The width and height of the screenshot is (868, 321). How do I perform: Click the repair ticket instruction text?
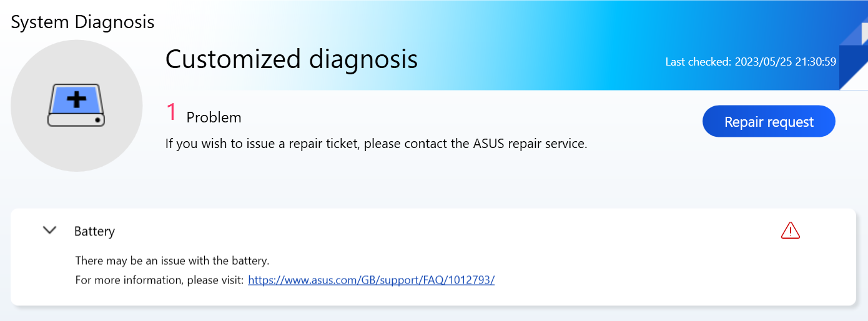click(376, 144)
